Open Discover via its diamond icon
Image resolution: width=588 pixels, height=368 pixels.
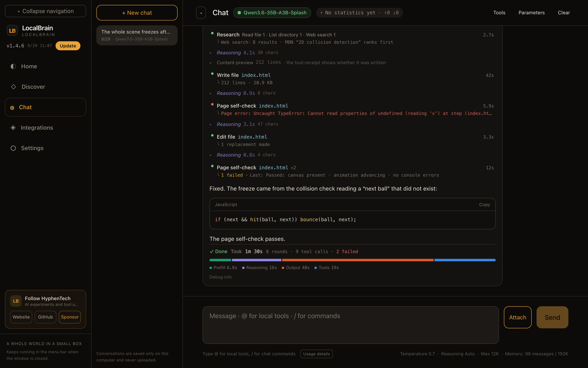(13, 87)
